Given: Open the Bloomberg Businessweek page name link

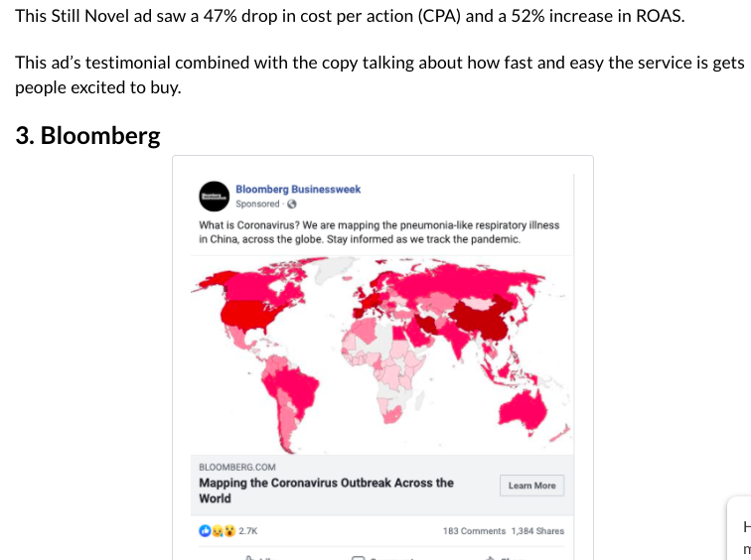Looking at the screenshot, I should (297, 189).
